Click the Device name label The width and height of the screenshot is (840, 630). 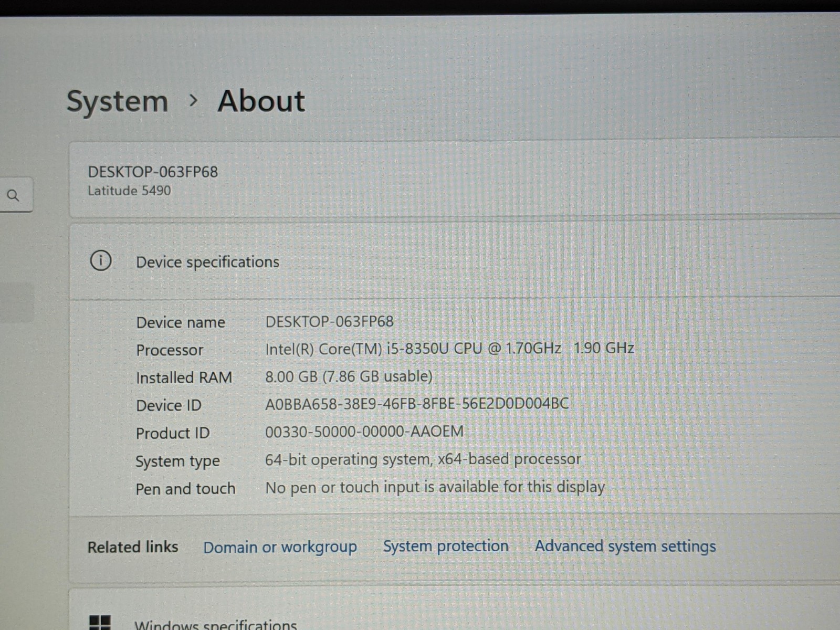(x=181, y=322)
